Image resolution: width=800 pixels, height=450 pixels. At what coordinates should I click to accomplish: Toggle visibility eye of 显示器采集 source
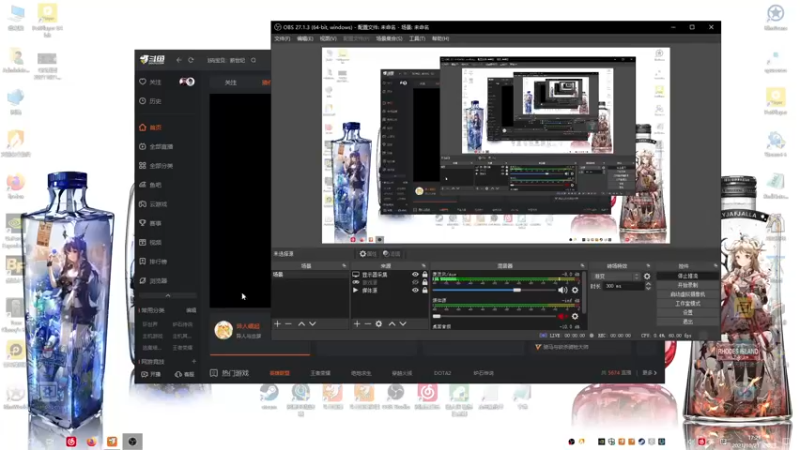(x=415, y=274)
